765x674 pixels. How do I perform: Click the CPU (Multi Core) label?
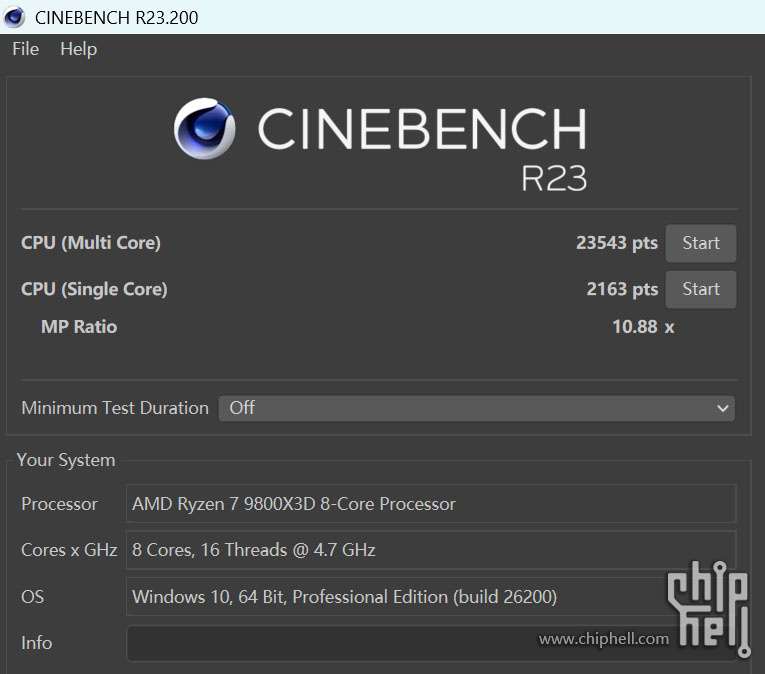(91, 243)
